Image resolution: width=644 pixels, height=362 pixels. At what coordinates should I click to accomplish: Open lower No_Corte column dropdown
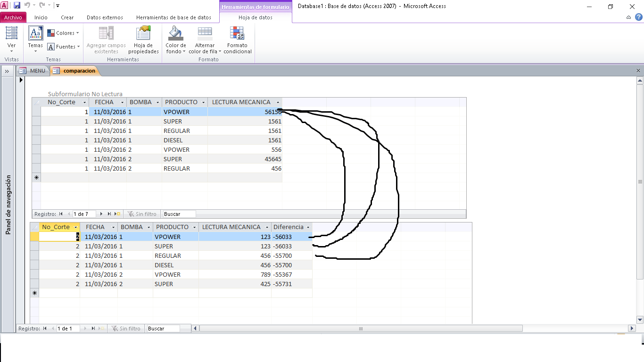click(75, 227)
